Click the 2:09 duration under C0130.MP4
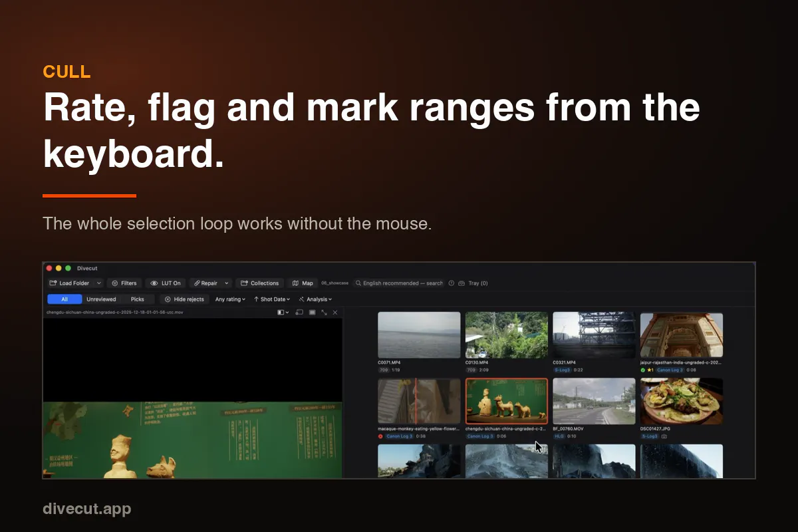This screenshot has height=532, width=798. tap(483, 370)
